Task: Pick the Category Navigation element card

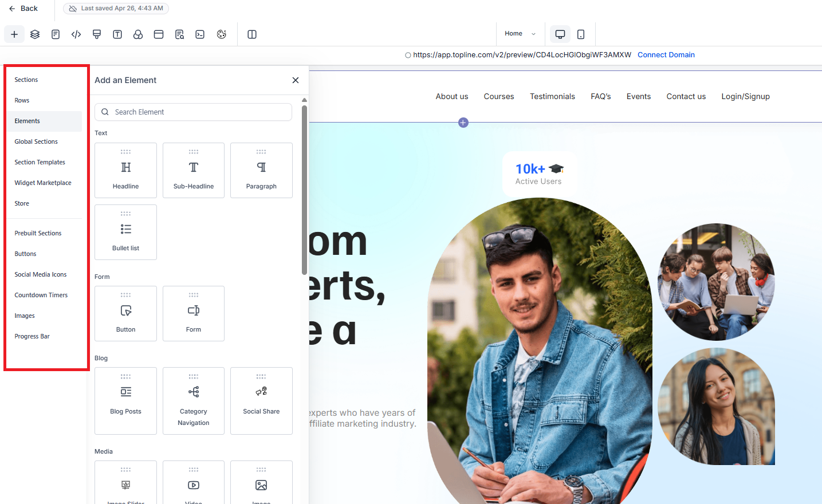Action: pos(194,401)
